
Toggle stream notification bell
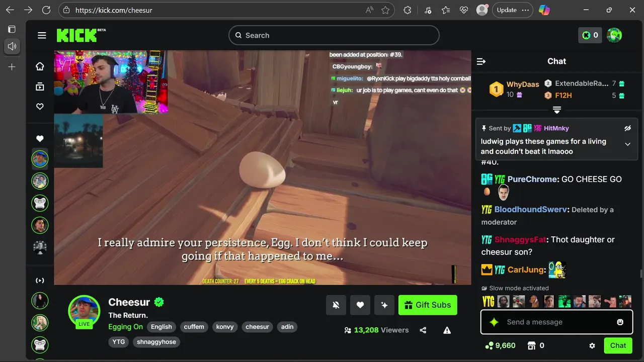tap(336, 305)
